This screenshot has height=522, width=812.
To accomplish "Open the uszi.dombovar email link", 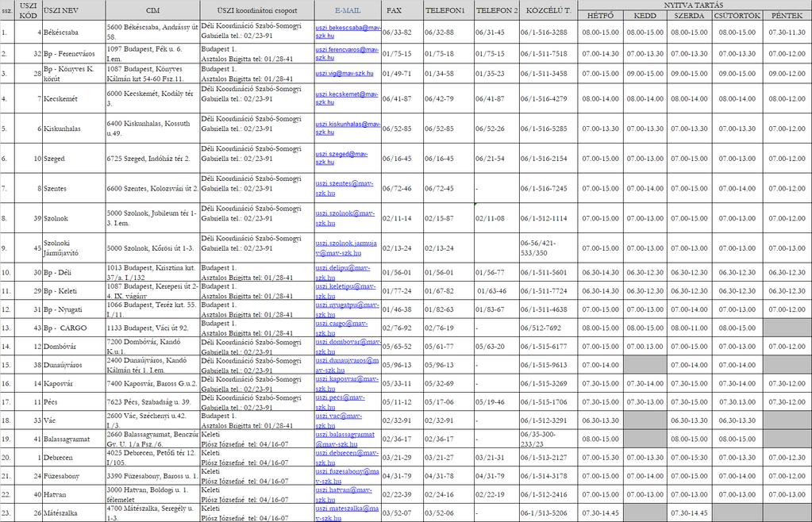I will pyautogui.click(x=348, y=346).
